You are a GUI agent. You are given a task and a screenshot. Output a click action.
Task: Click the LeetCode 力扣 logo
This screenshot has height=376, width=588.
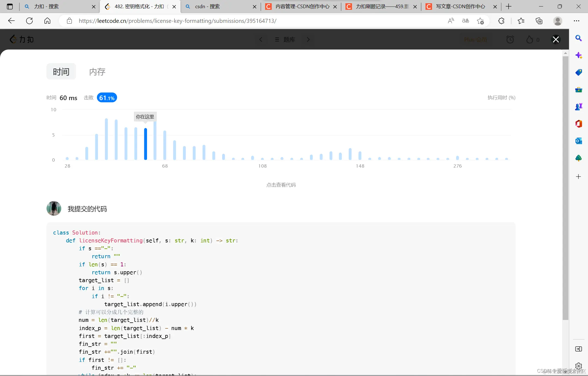(22, 39)
